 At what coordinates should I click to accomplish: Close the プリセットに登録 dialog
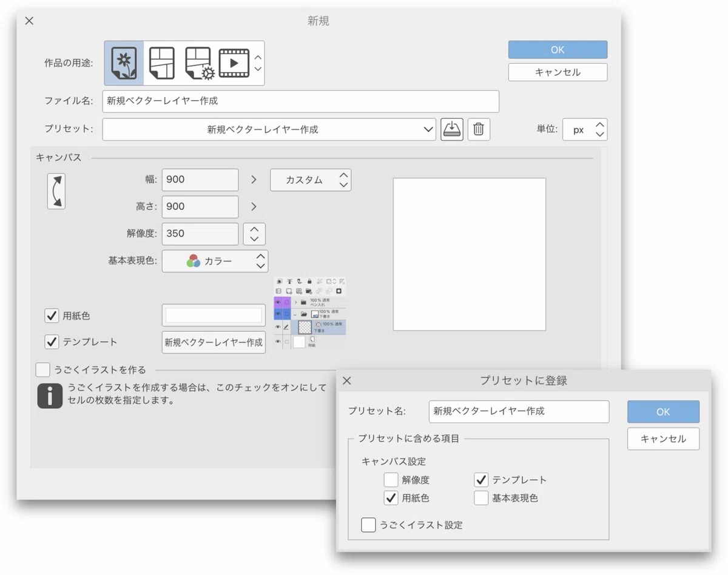click(347, 381)
